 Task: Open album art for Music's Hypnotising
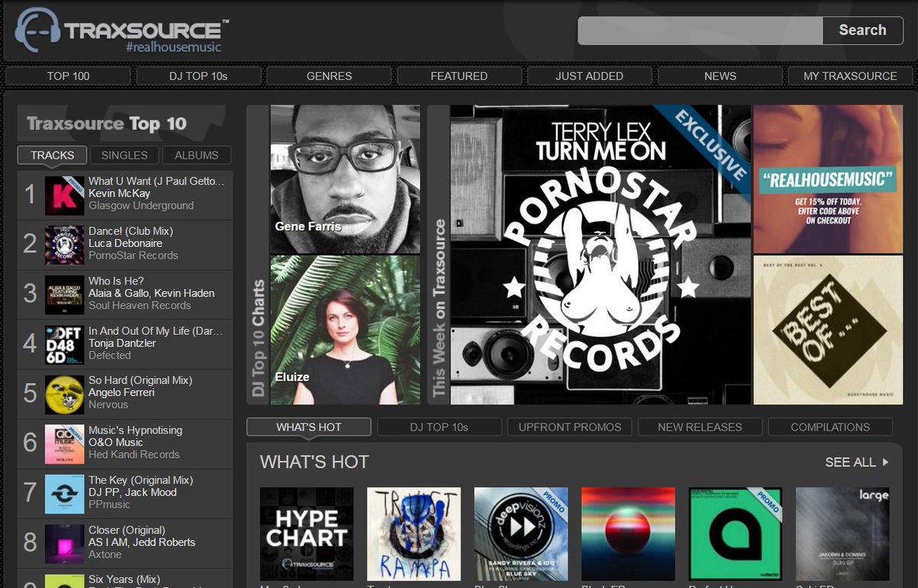point(64,444)
